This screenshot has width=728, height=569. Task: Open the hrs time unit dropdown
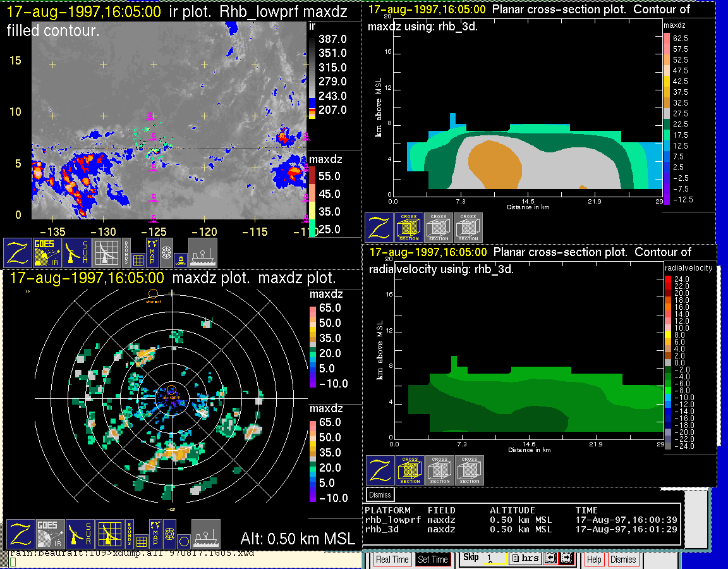pyautogui.click(x=525, y=558)
